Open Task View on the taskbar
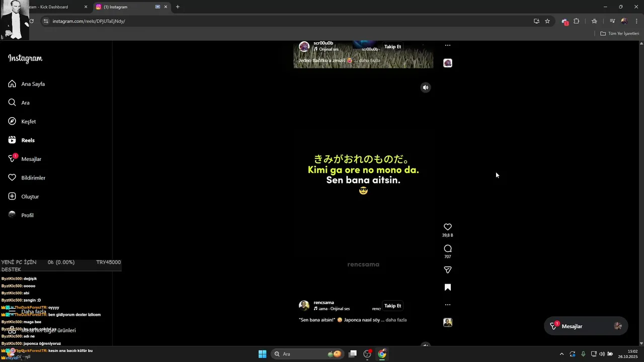The height and width of the screenshot is (362, 644). point(353,354)
